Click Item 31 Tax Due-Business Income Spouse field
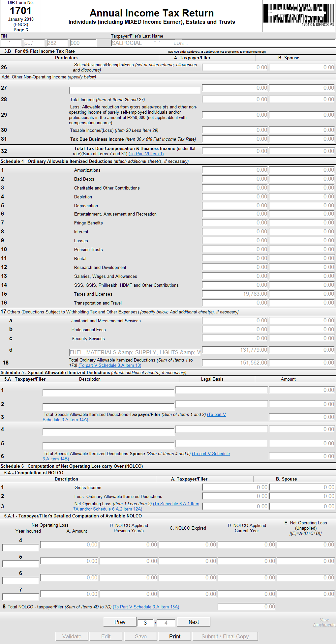336x644 pixels. click(302, 139)
